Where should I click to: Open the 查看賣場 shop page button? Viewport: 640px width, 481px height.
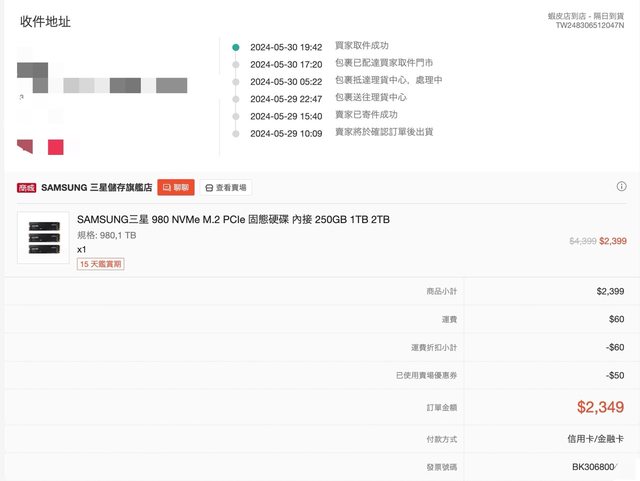224,187
